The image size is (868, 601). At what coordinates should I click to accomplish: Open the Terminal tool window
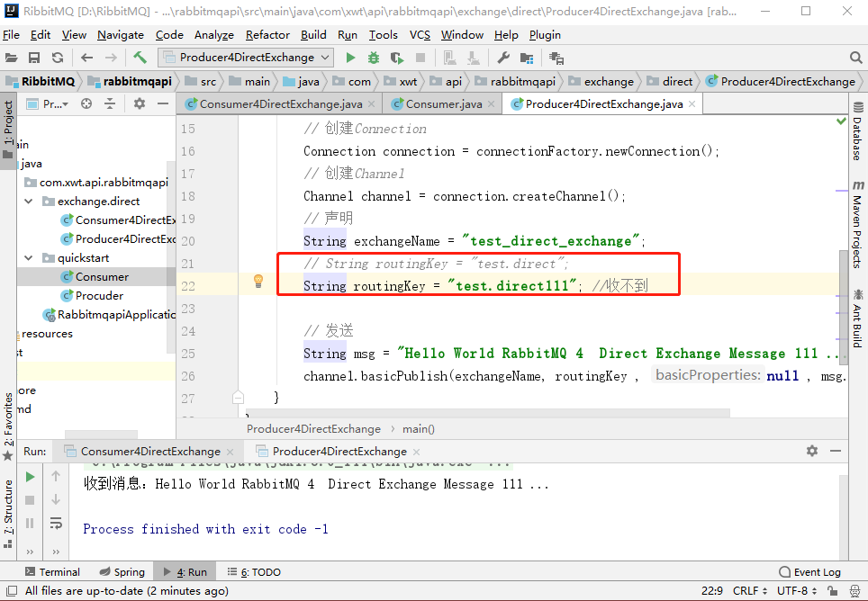[52, 572]
